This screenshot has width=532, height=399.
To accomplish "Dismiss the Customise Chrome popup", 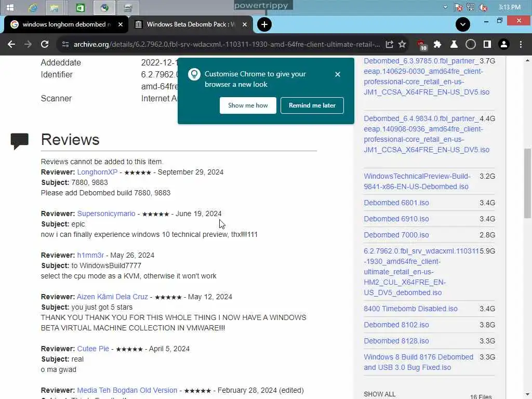I will (x=337, y=74).
